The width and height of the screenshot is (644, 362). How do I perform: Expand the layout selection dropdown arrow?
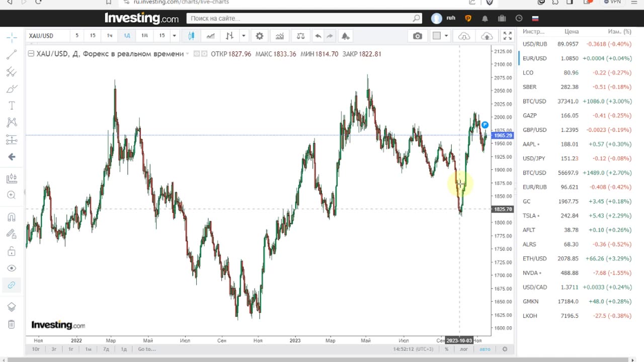coord(446,36)
